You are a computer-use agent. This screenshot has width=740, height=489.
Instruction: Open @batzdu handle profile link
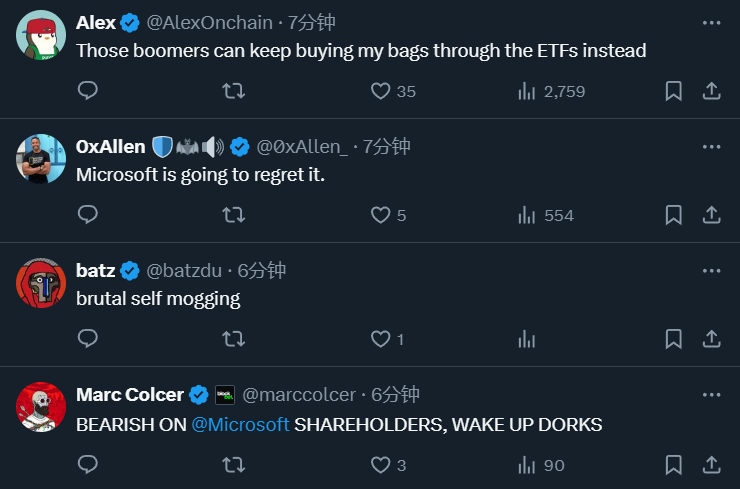pos(185,270)
